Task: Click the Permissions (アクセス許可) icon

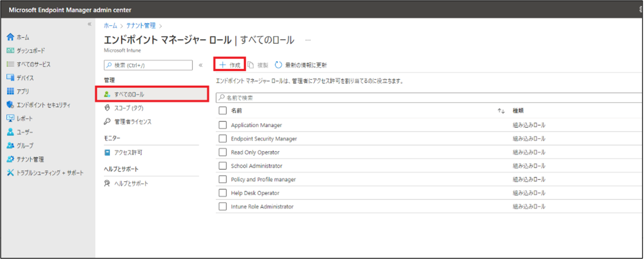Action: [107, 152]
